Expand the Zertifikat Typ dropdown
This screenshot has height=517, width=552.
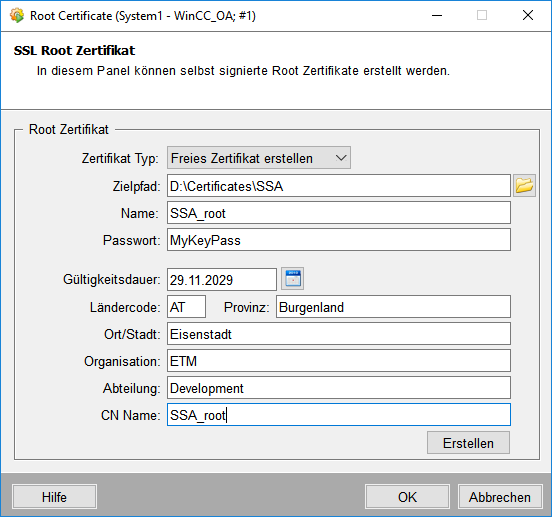coord(259,158)
